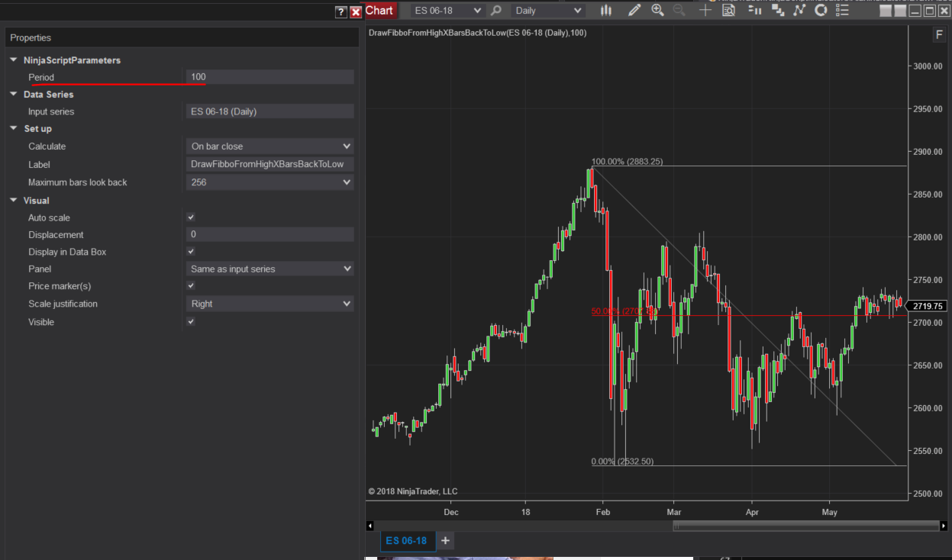Select the ES 06-18 chart tab

(406, 541)
